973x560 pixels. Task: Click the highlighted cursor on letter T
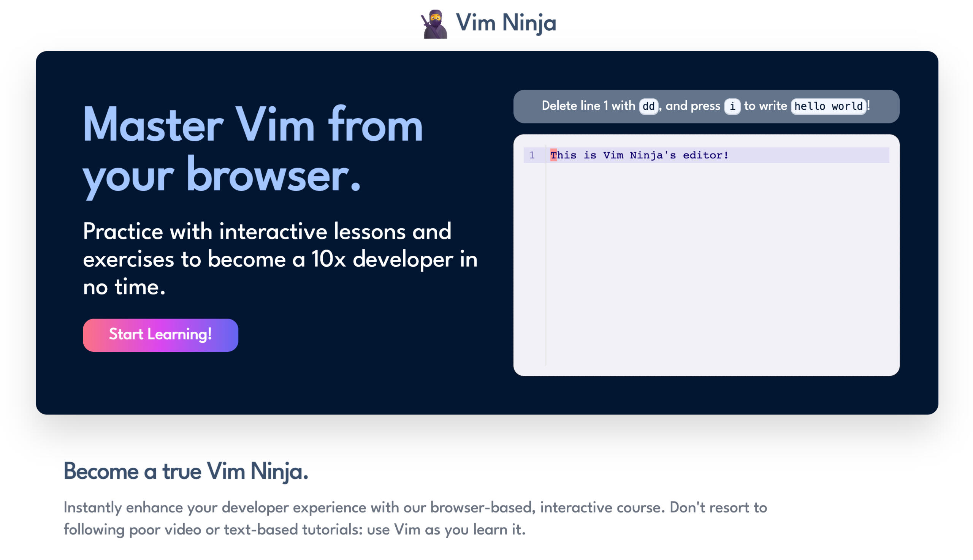[x=553, y=155]
